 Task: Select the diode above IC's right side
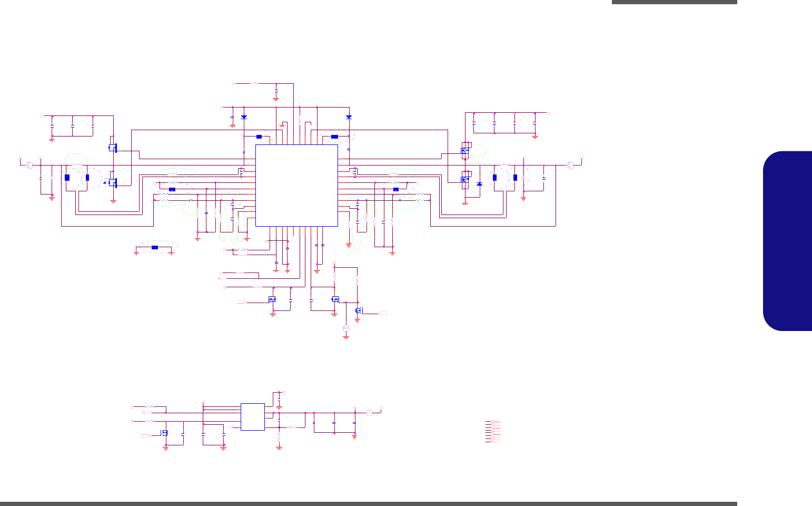tap(349, 117)
